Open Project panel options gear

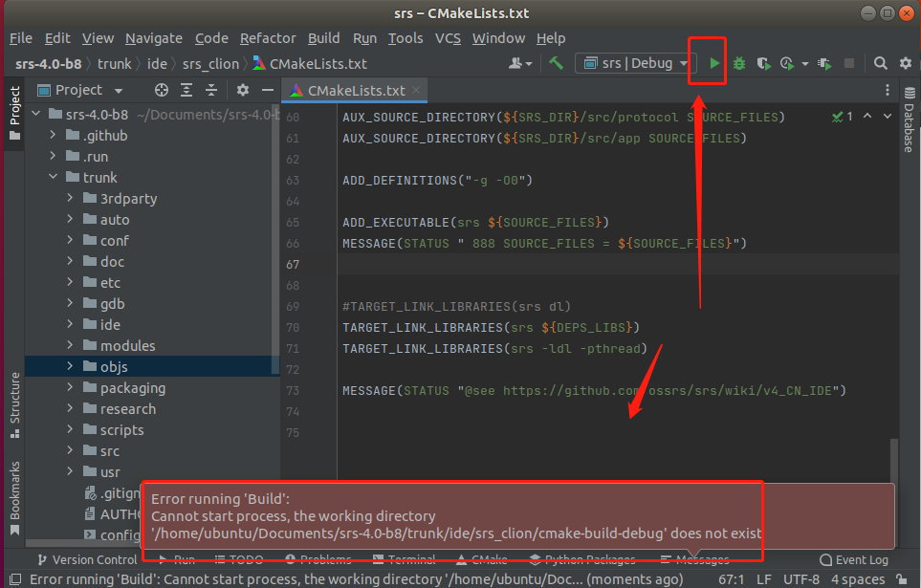tap(243, 90)
